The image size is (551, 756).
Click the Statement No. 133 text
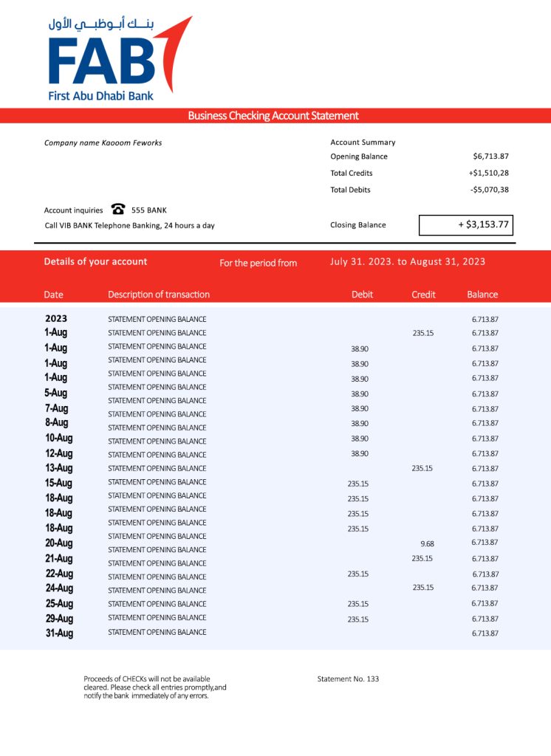pyautogui.click(x=348, y=678)
